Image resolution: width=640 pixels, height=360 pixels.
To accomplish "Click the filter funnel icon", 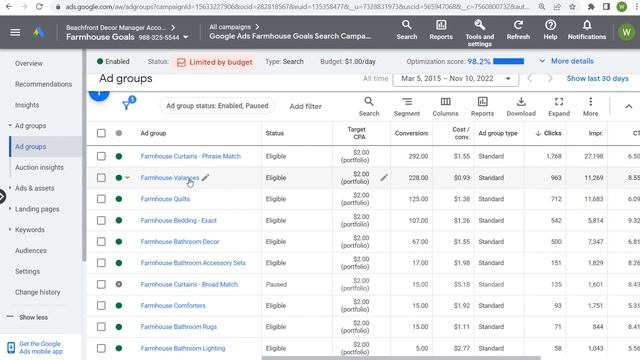I will tap(127, 106).
